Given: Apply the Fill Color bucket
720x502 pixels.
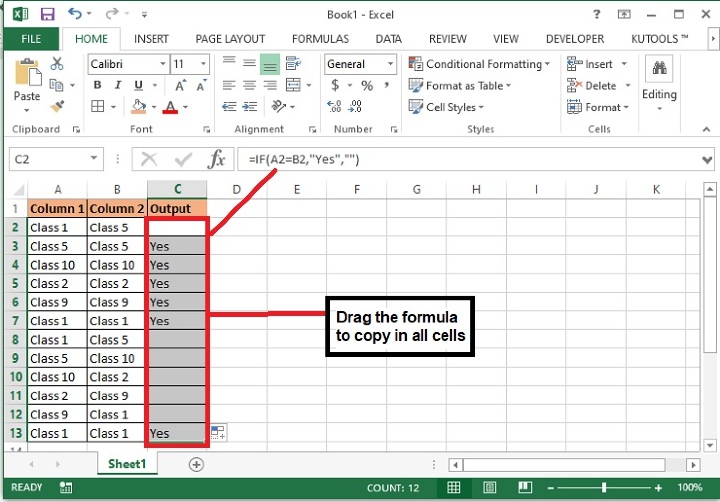Looking at the screenshot, I should click(x=139, y=107).
